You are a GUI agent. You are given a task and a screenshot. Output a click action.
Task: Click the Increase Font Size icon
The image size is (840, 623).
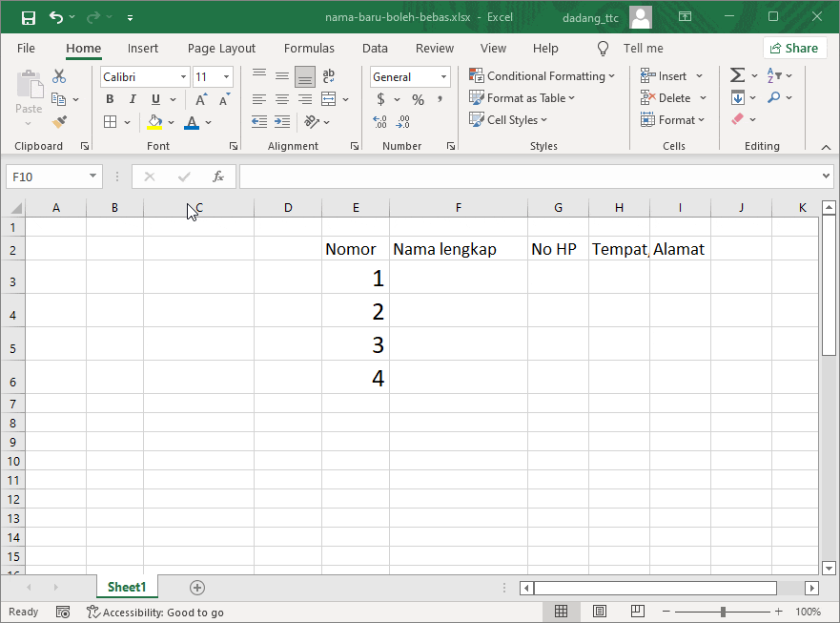201,99
